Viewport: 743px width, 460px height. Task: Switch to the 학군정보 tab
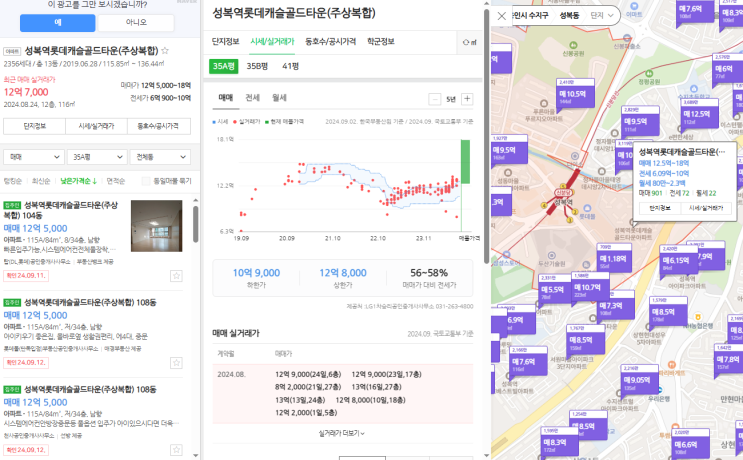click(x=381, y=42)
